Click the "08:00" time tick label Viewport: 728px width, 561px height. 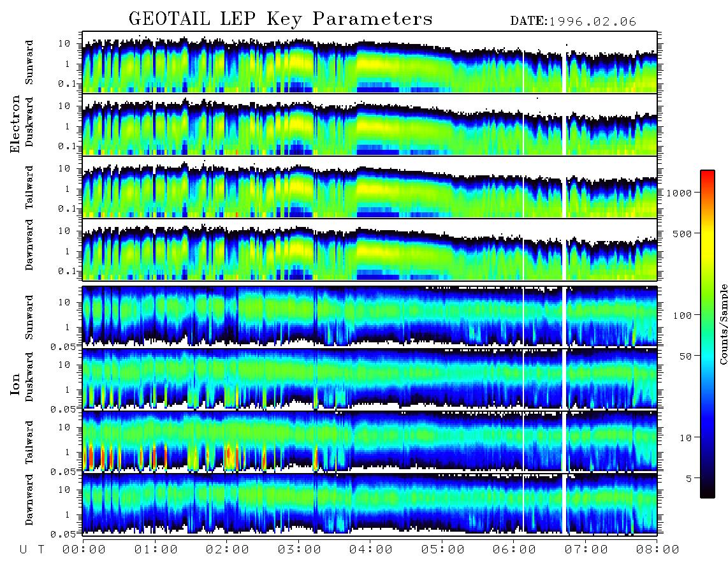[x=658, y=550]
